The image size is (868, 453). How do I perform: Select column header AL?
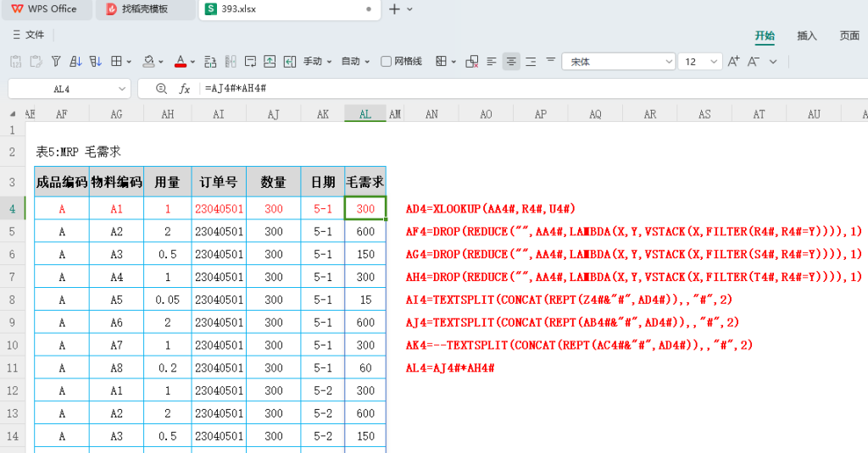(x=365, y=114)
